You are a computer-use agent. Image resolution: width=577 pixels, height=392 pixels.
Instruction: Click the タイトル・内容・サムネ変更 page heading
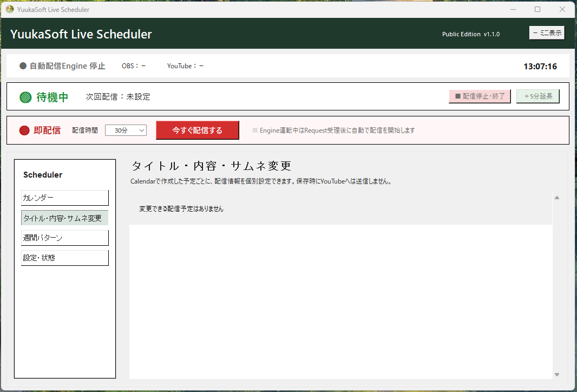tap(212, 166)
